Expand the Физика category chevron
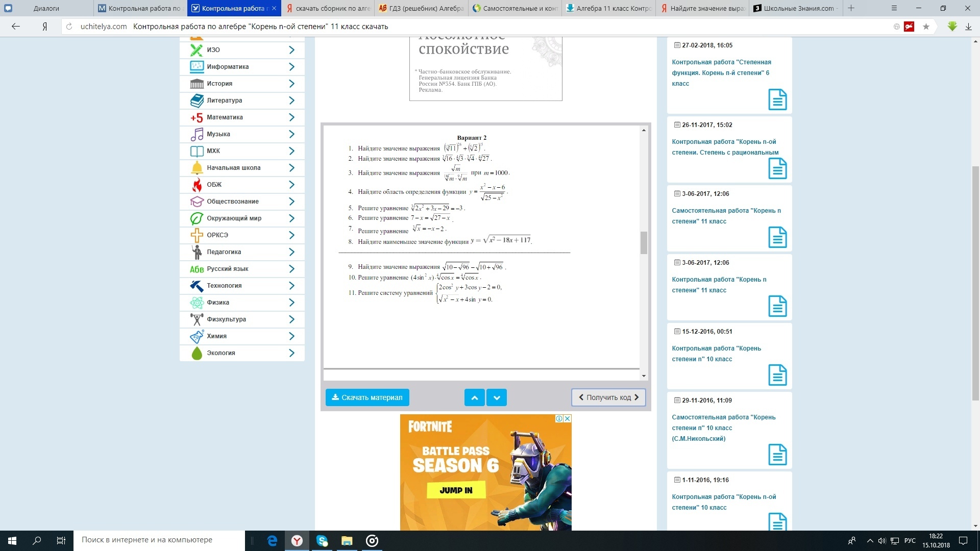Image resolution: width=980 pixels, height=551 pixels. point(291,303)
